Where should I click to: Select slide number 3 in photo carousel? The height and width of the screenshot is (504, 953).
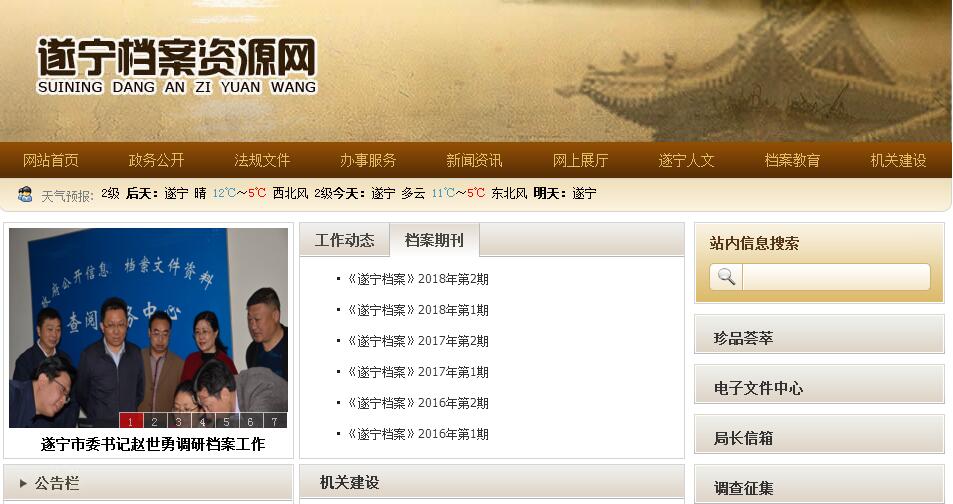178,421
